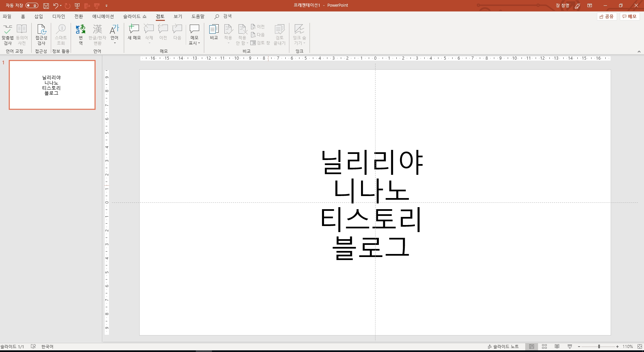644x352 pixels.
Task: Switch to the 전환 tab
Action: point(79,17)
